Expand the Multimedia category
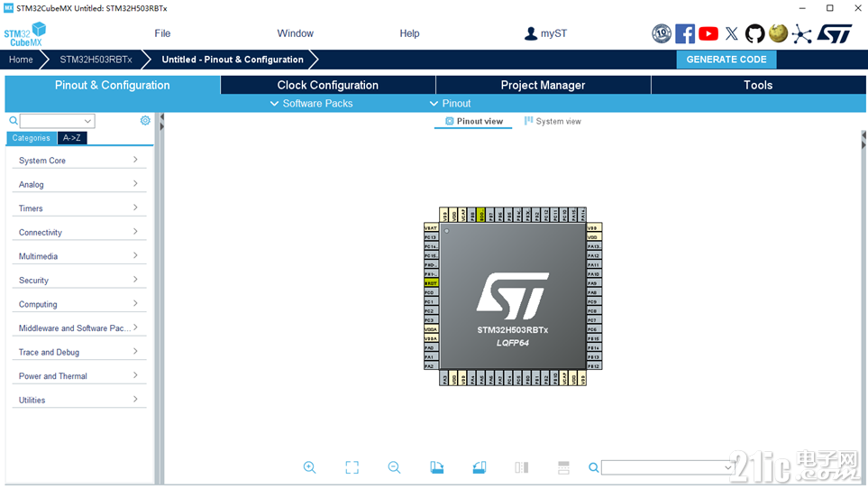Image resolution: width=868 pixels, height=489 pixels. (x=78, y=256)
